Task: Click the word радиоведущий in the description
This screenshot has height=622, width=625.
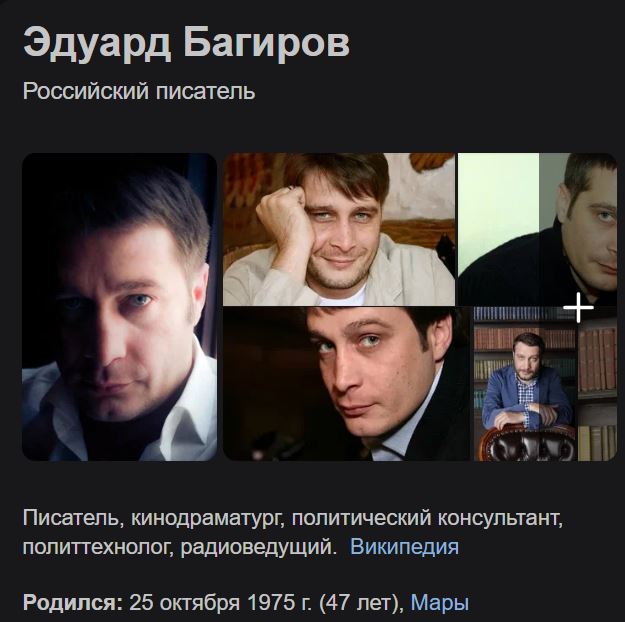Action: click(x=256, y=546)
